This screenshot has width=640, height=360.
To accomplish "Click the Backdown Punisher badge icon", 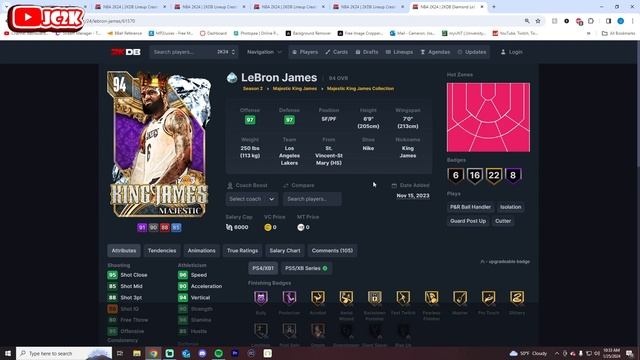I will tap(375, 298).
